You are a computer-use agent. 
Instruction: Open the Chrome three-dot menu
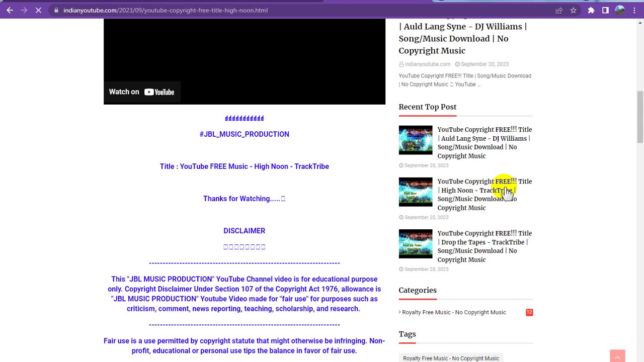tap(634, 10)
